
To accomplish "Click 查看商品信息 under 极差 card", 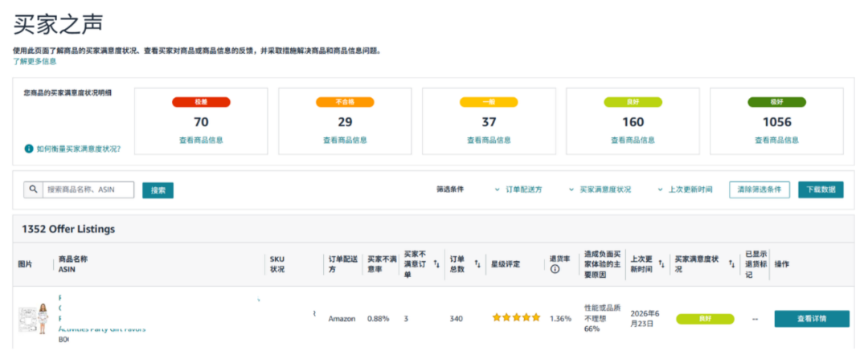I will [201, 141].
